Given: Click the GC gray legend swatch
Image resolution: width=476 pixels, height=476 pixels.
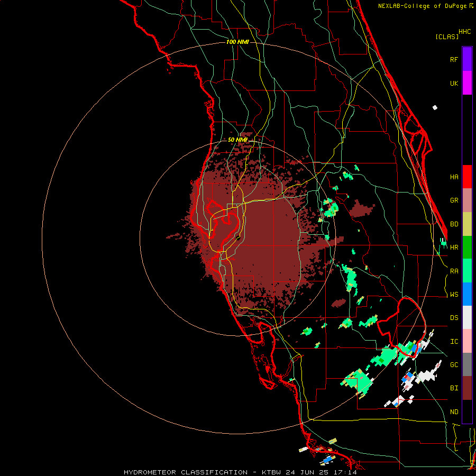Looking at the screenshot, I should click(x=467, y=364).
